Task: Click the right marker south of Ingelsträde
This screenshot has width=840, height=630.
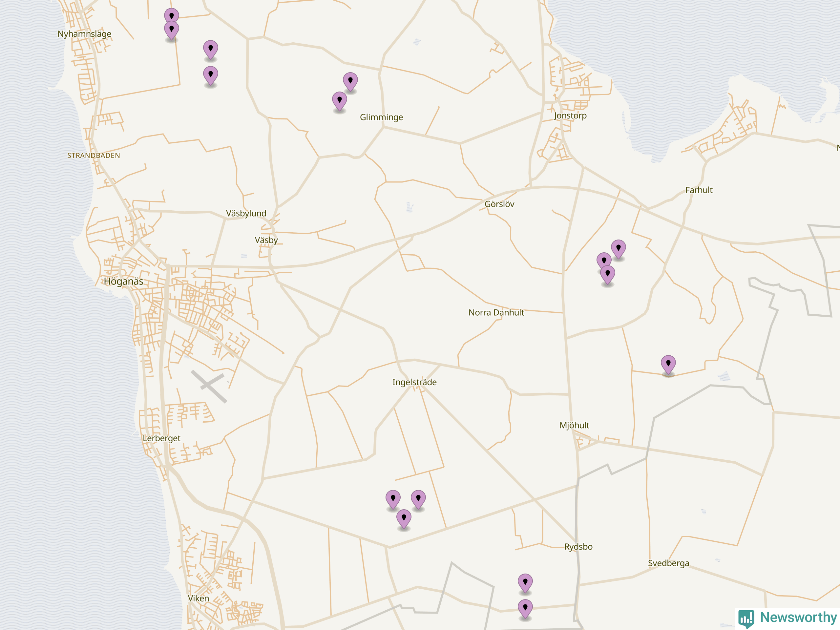Action: [x=418, y=499]
